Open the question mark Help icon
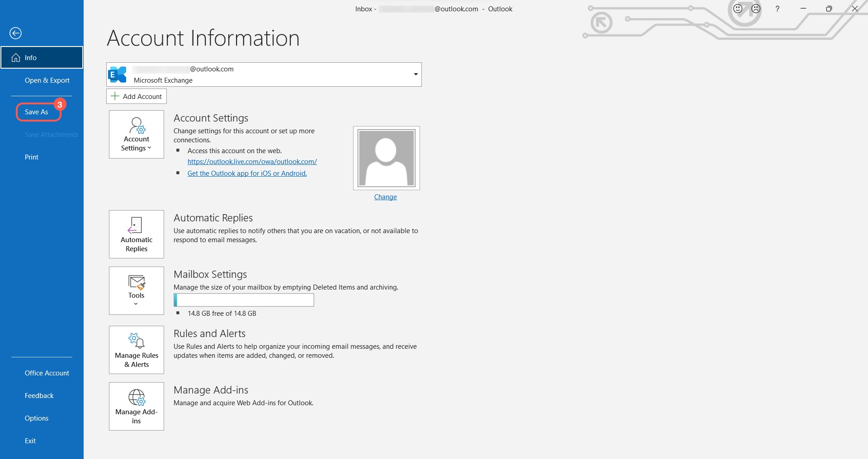This screenshot has height=459, width=868. [x=777, y=9]
